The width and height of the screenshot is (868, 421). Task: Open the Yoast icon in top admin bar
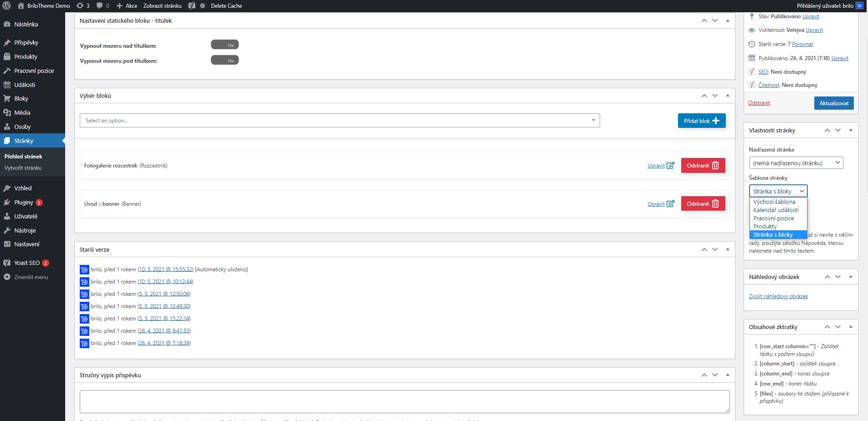(x=192, y=6)
